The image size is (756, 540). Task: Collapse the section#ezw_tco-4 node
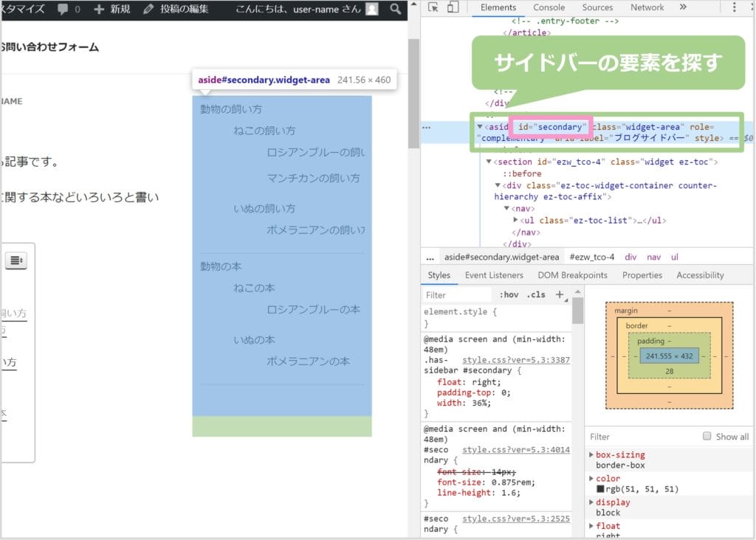coord(489,162)
